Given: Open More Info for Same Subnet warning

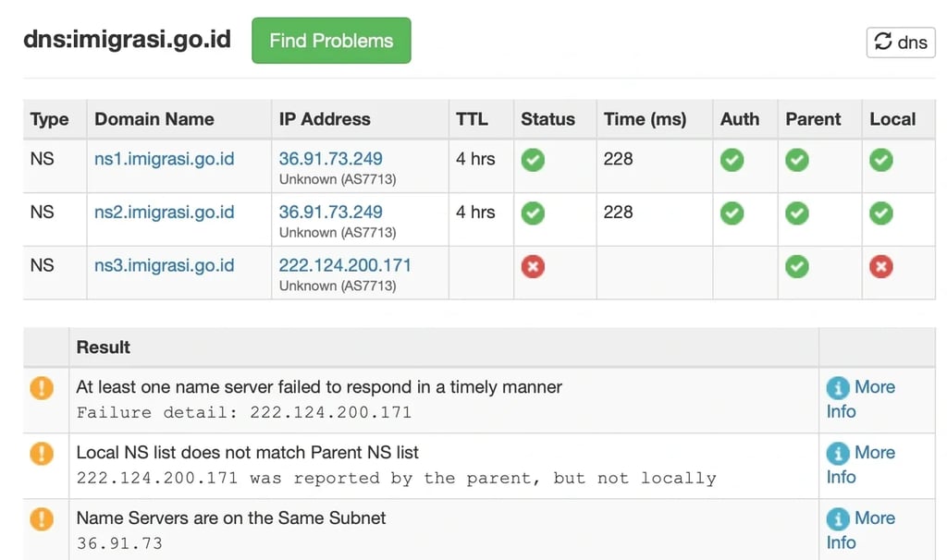Looking at the screenshot, I should [x=861, y=530].
